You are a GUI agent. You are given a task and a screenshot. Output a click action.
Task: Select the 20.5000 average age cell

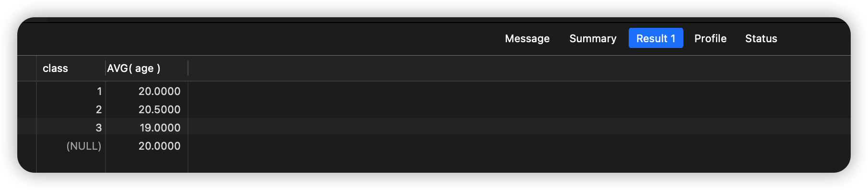point(147,109)
